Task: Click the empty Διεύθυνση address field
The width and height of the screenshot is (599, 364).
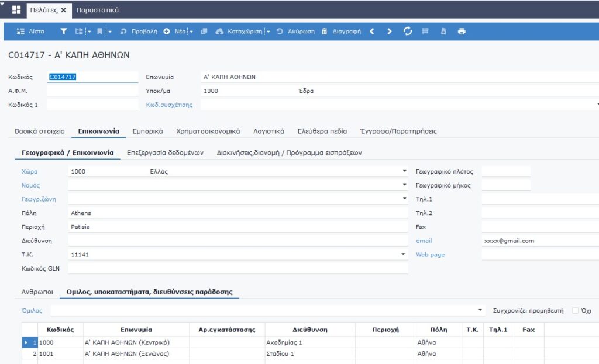Action: click(x=238, y=241)
